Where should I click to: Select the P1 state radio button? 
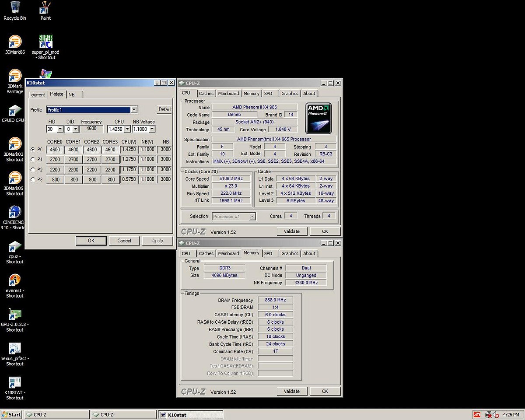tap(33, 159)
